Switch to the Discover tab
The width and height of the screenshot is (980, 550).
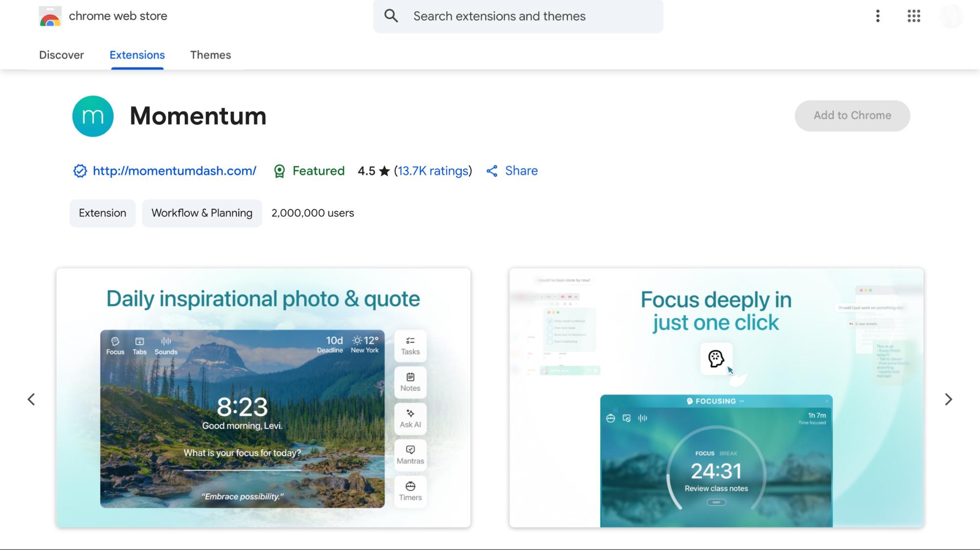pos(61,55)
